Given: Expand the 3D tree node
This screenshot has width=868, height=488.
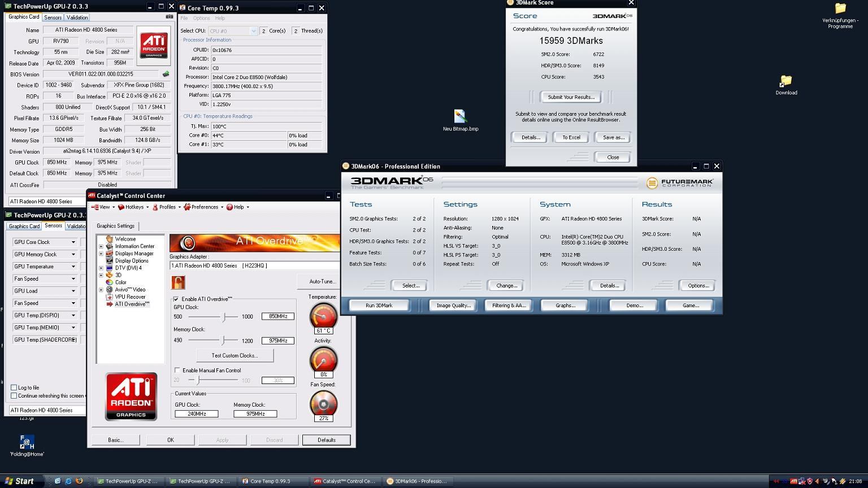Looking at the screenshot, I should pos(101,275).
